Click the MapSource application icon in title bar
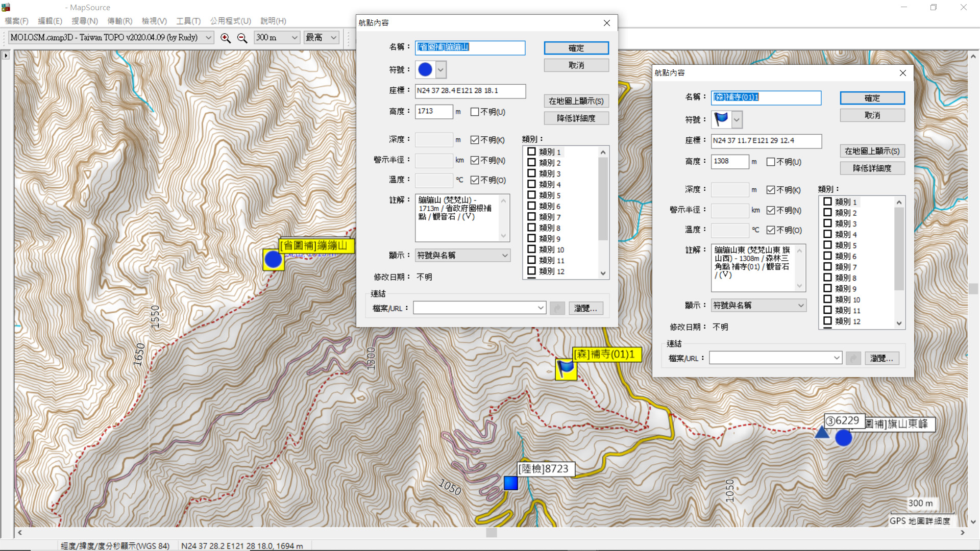This screenshot has height=551, width=980. [x=6, y=7]
